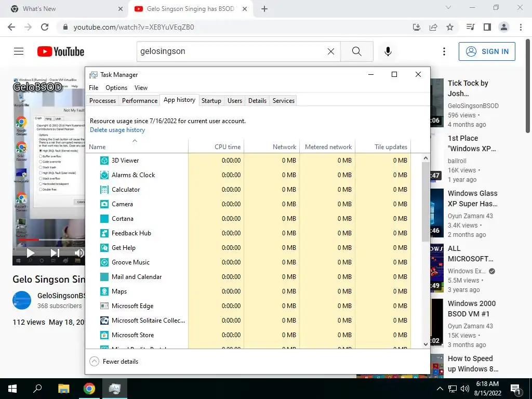Screen dimensions: 532x399
Task: Skip to next YouTube video
Action: click(55, 253)
